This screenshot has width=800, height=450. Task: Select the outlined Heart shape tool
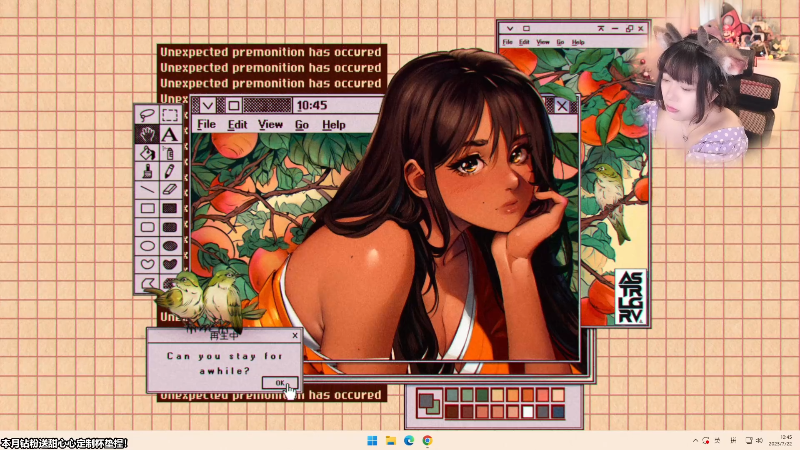(x=147, y=264)
